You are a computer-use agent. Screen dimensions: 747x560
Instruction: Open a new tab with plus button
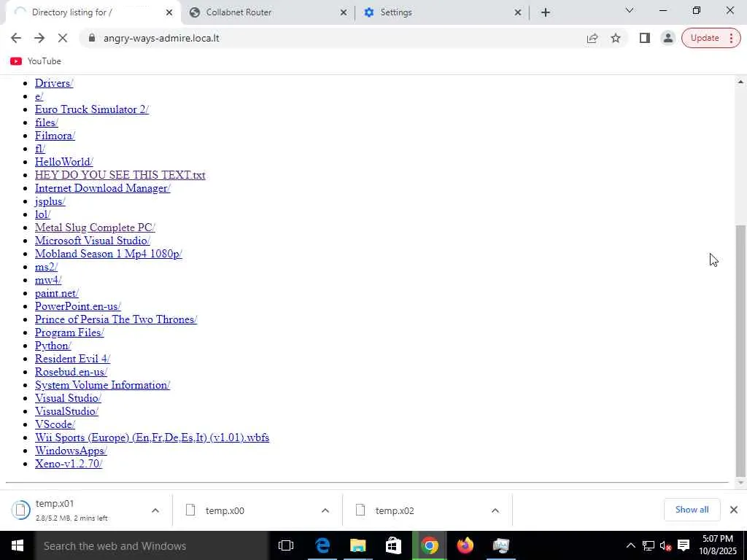pyautogui.click(x=546, y=12)
